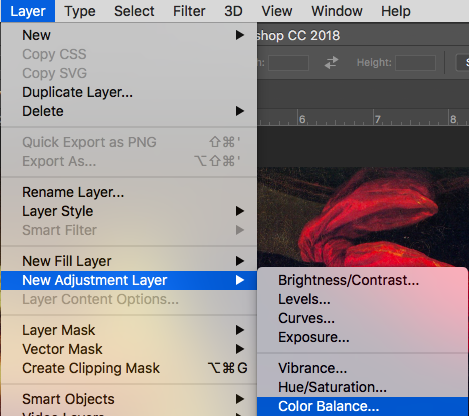
Task: Click the Height input field
Action: pyautogui.click(x=415, y=63)
